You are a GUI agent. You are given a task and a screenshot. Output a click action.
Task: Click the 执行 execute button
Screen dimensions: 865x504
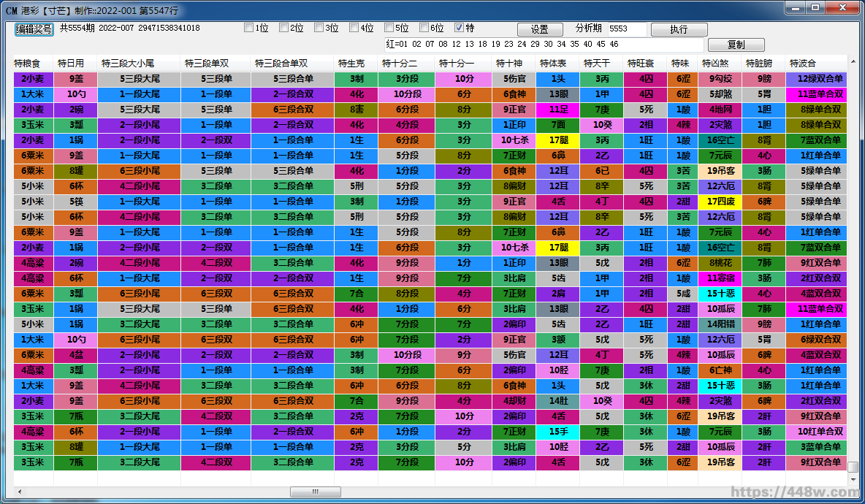[x=679, y=30]
